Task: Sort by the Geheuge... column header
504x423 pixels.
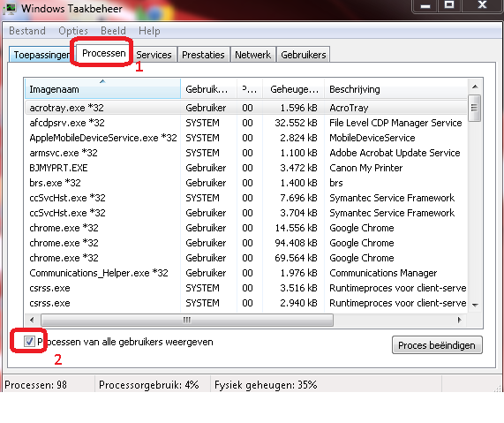Action: 293,89
